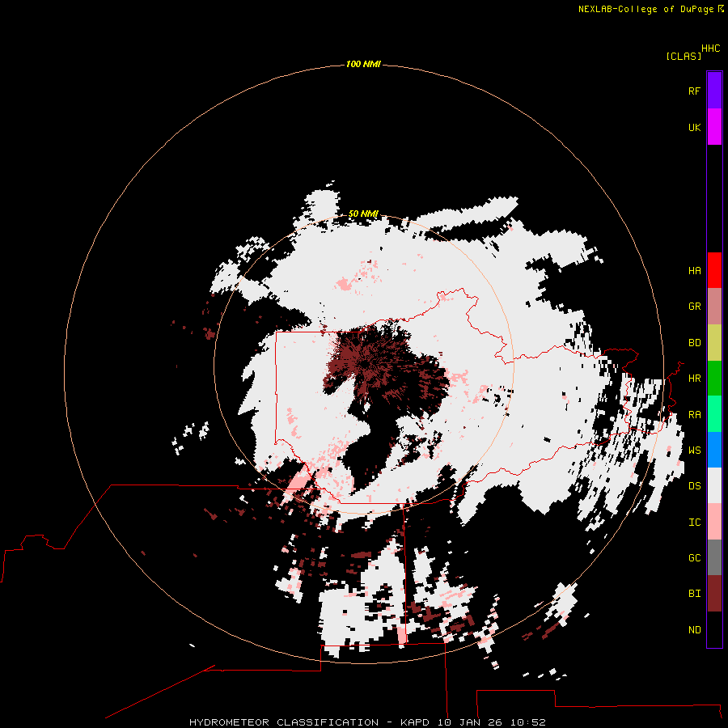Click the HR legend label

coord(694,379)
